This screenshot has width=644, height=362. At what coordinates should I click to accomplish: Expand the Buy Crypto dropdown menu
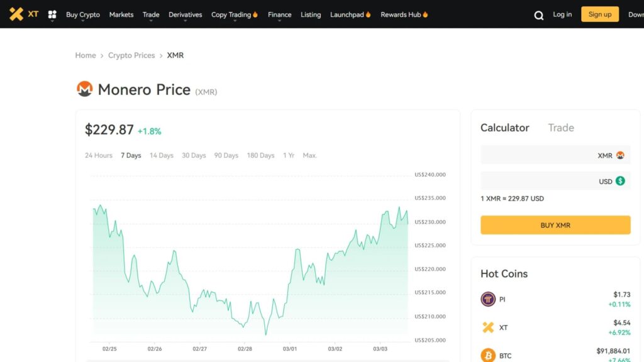pyautogui.click(x=83, y=15)
